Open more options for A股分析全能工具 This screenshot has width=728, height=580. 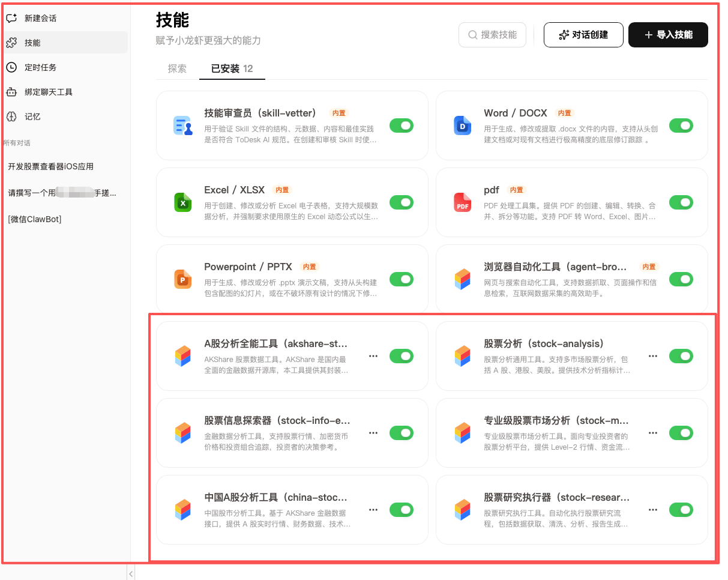coord(373,356)
